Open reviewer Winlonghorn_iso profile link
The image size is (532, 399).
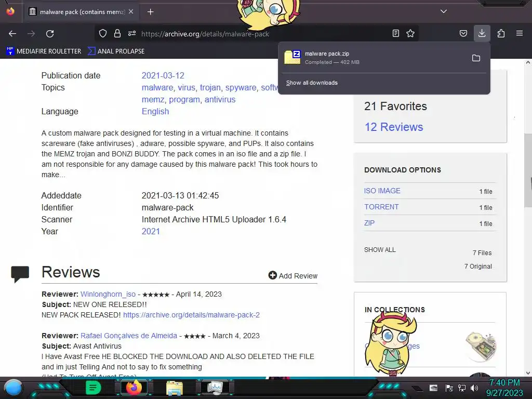tap(108, 294)
